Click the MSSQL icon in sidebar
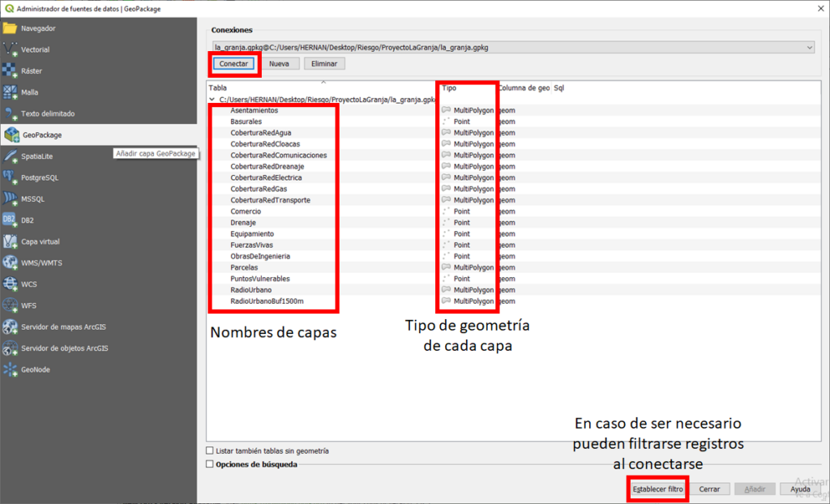 coord(10,199)
